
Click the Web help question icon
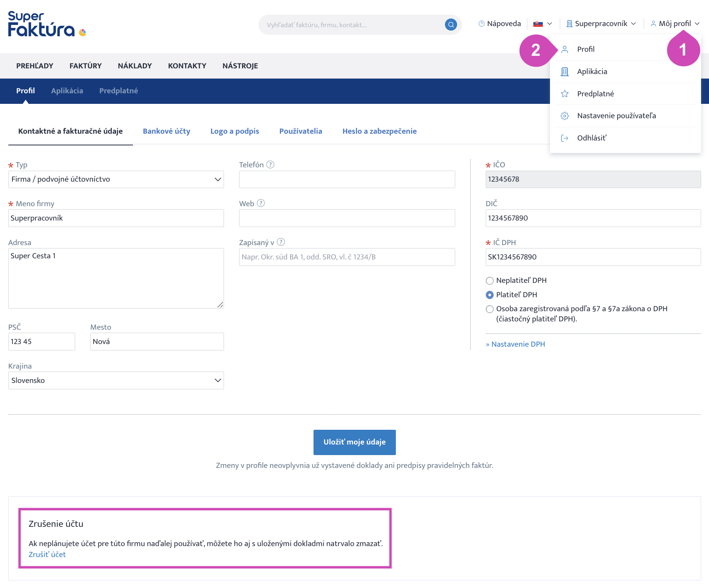[x=261, y=203]
